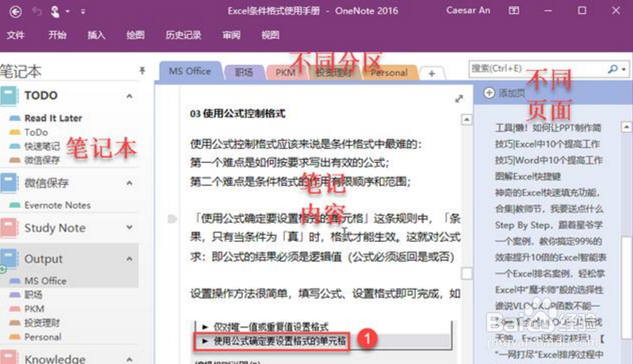The width and height of the screenshot is (633, 364).
Task: Toggle touch/mouse mode hand icon
Action: [x=55, y=11]
